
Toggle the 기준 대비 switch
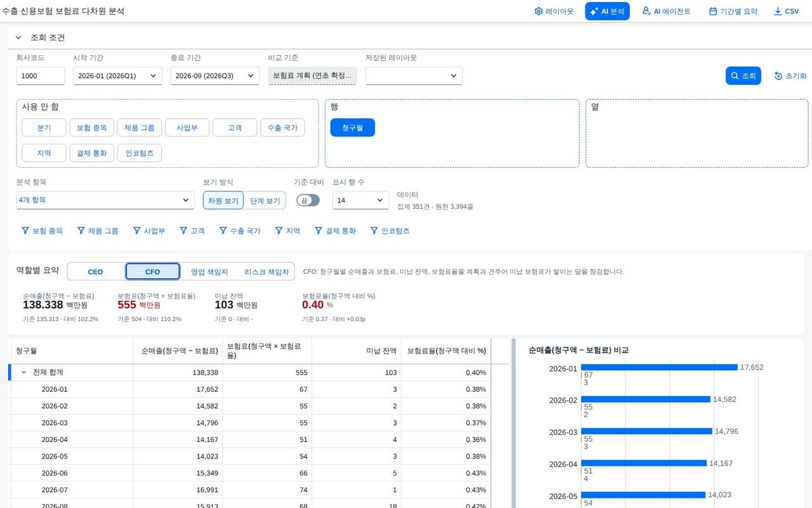coord(308,200)
